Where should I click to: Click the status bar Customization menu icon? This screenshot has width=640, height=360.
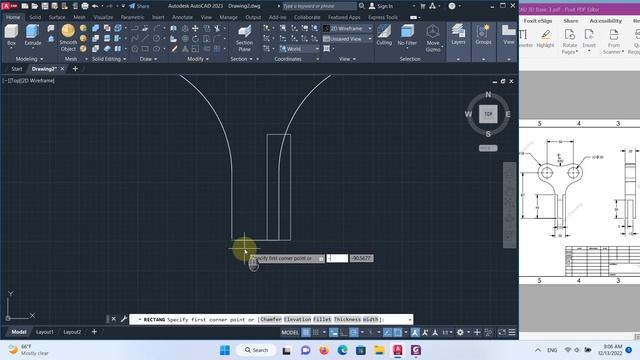tap(512, 332)
